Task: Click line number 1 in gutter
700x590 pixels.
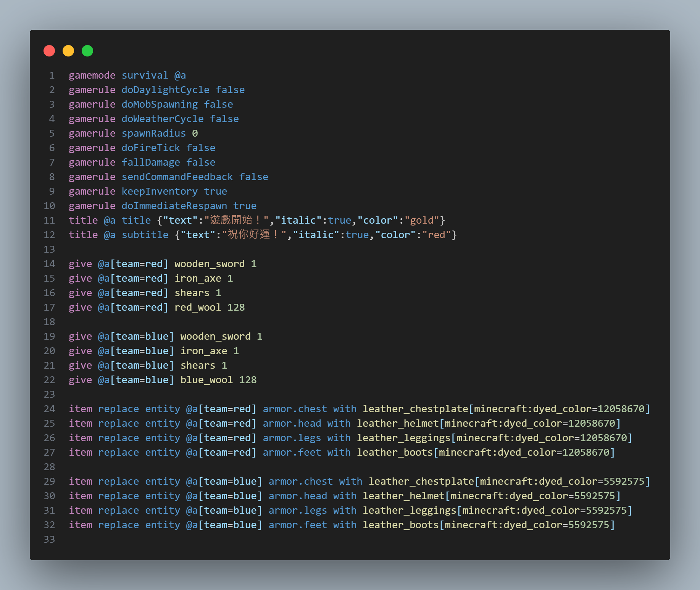Action: pos(52,76)
